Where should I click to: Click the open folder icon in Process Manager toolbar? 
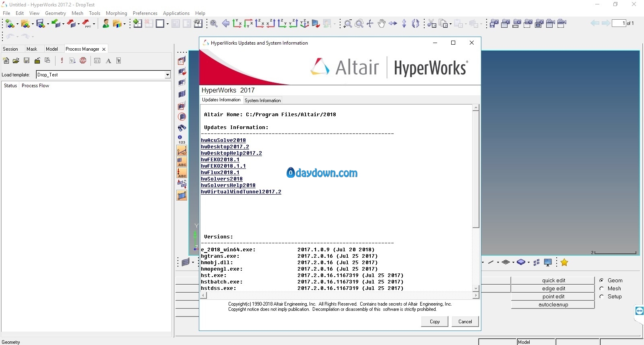click(16, 61)
